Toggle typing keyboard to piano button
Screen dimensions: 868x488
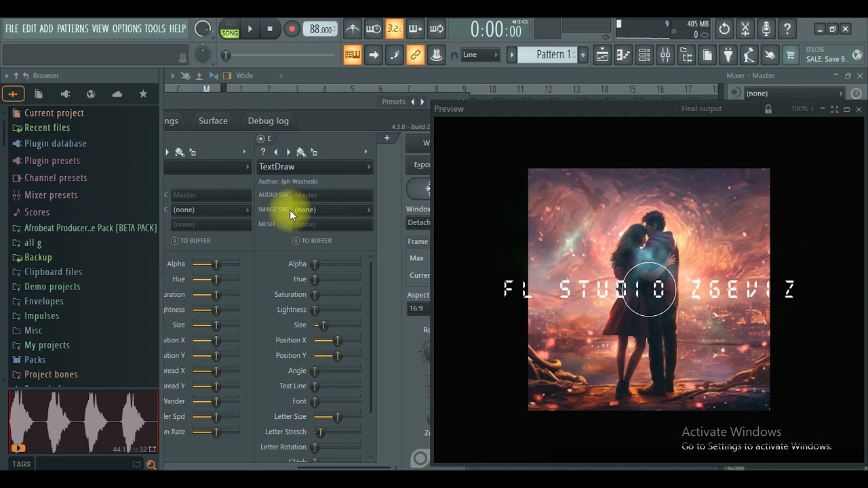[x=353, y=55]
